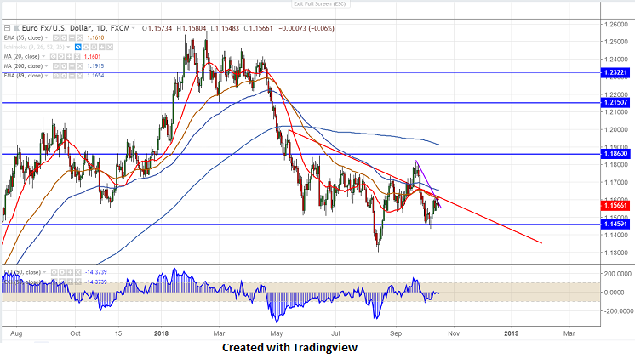Open dropdown arrow beside MA (20, close)
The width and height of the screenshot is (635, 364).
(x=43, y=57)
